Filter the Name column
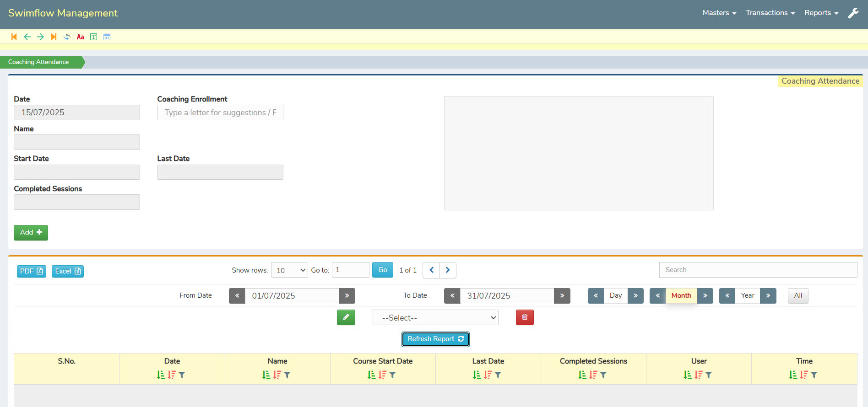The height and width of the screenshot is (407, 868). tap(287, 375)
